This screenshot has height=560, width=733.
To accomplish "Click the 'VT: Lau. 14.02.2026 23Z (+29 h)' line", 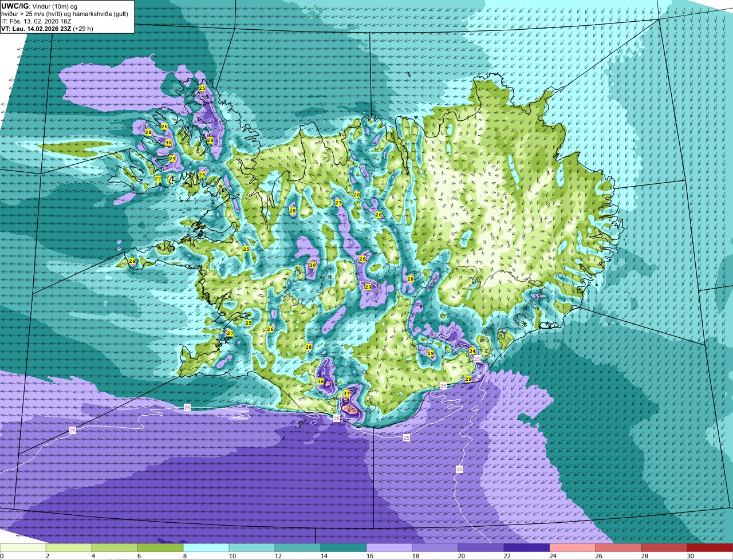I will point(48,28).
